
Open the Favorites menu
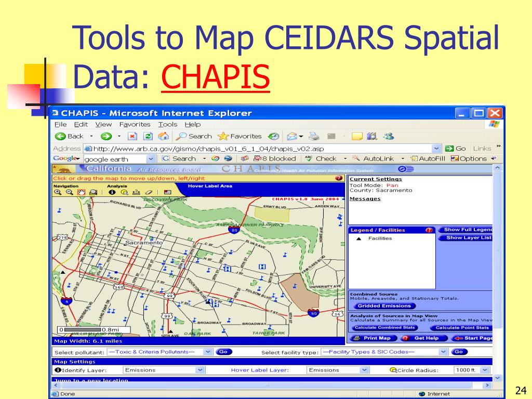[135, 125]
